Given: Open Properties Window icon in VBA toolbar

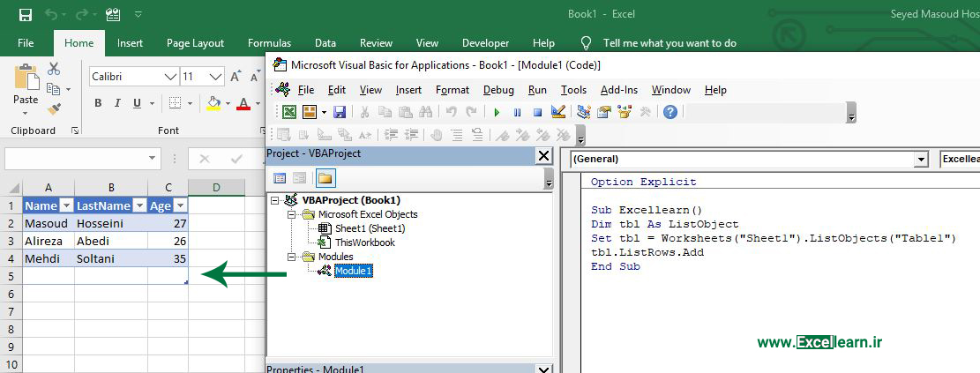Looking at the screenshot, I should (603, 112).
